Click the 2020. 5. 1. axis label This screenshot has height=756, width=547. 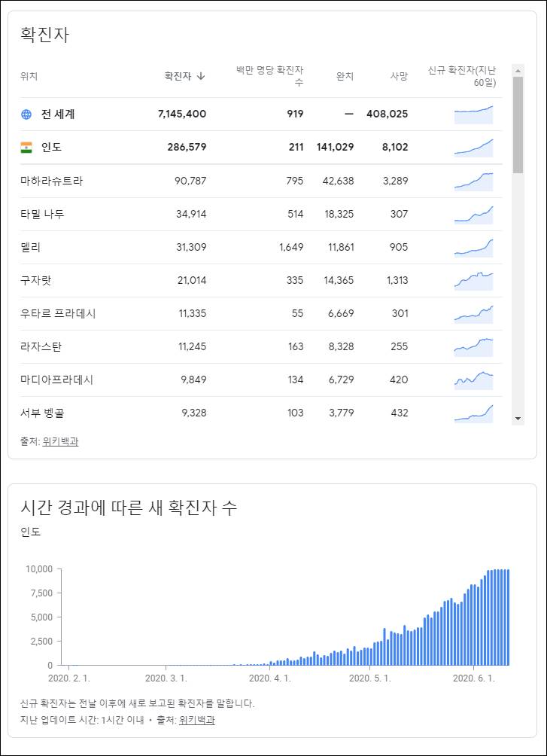[x=370, y=678]
